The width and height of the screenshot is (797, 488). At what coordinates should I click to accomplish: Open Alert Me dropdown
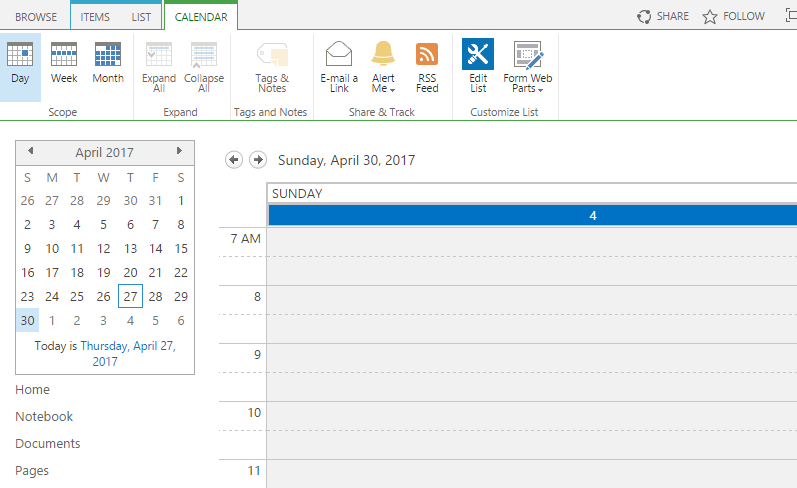point(383,66)
